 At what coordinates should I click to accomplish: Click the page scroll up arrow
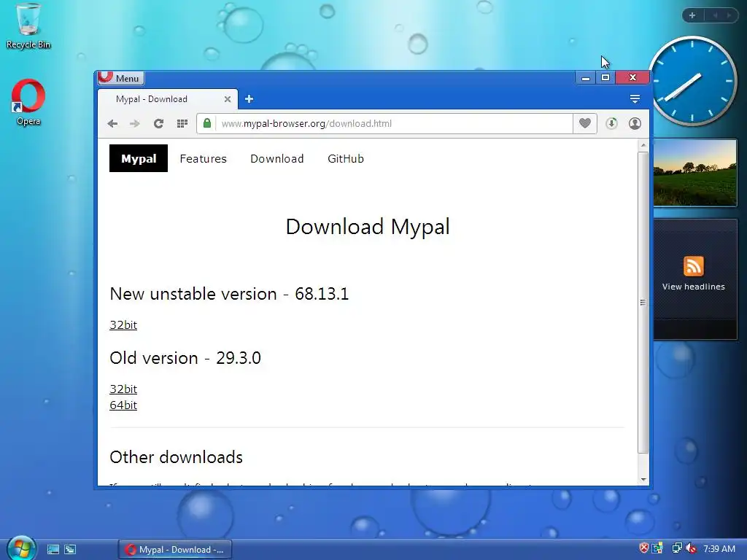(643, 145)
